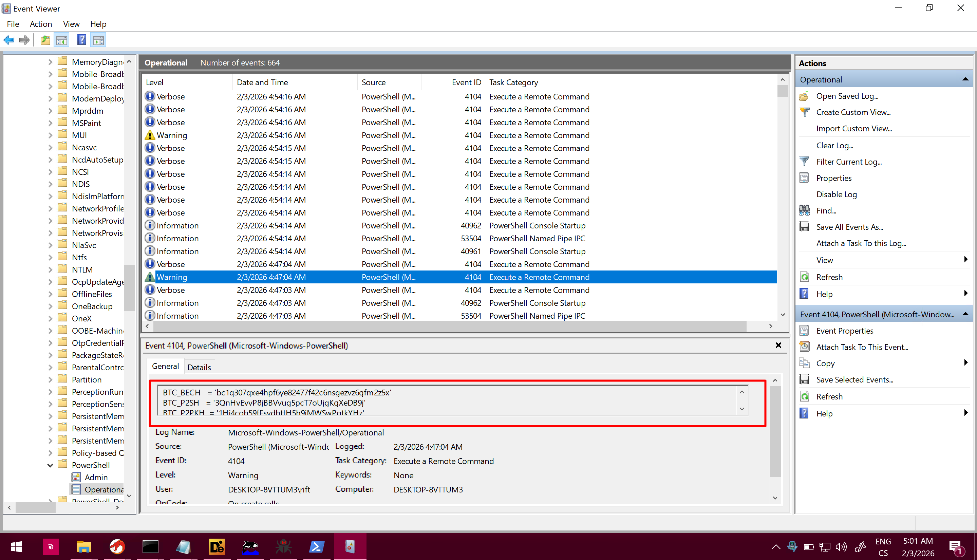
Task: Click the Create Custom View funnel icon
Action: pyautogui.click(x=804, y=112)
